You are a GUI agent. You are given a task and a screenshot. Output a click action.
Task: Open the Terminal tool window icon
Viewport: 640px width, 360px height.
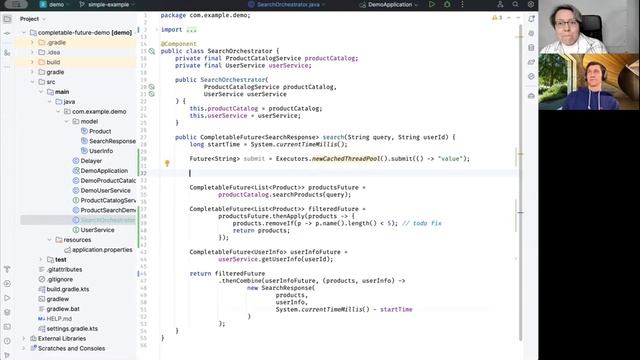point(7,327)
